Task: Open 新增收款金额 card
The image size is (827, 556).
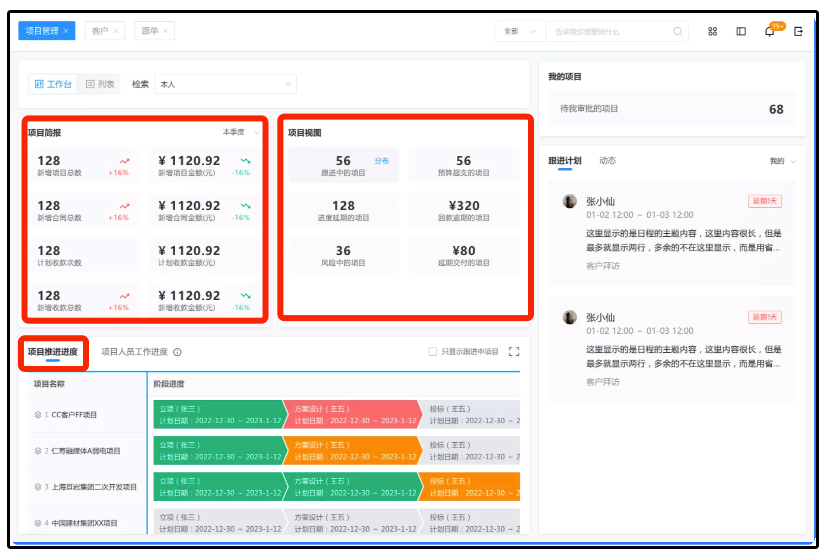Action: (205, 300)
